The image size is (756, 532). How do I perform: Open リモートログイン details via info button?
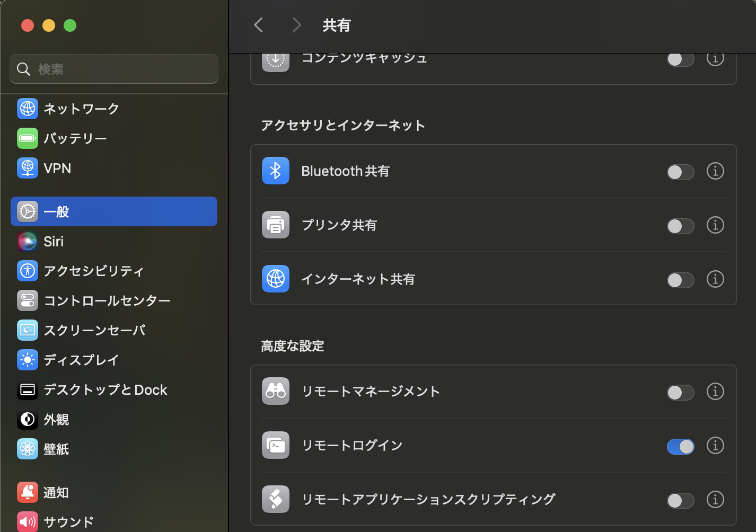pos(715,446)
